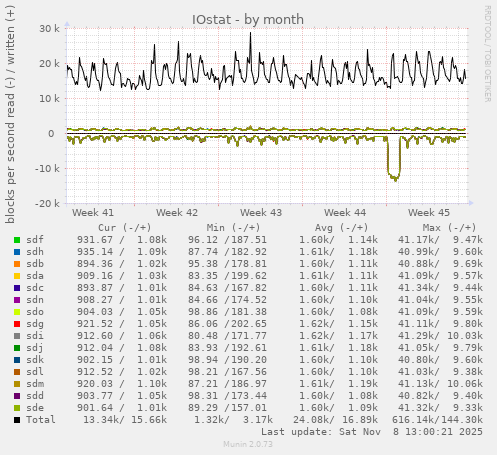
Task: Select the 'sdb' legend label
Action: 35,264
